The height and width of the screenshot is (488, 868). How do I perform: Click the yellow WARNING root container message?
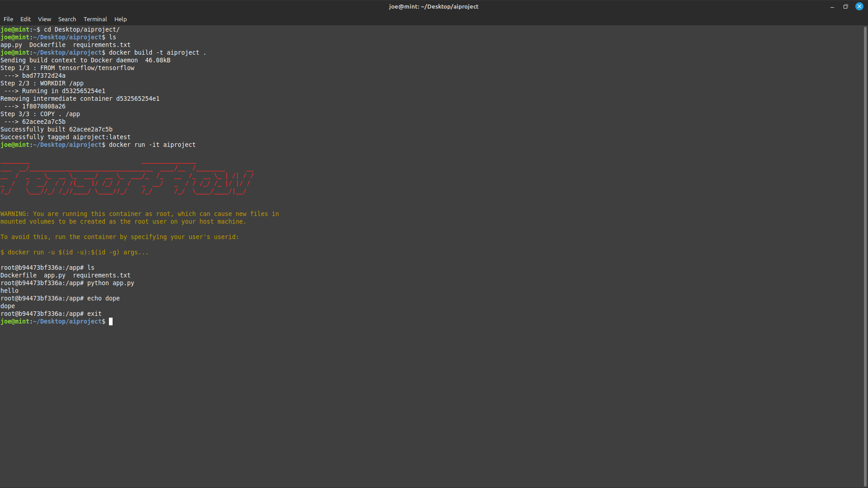point(140,218)
